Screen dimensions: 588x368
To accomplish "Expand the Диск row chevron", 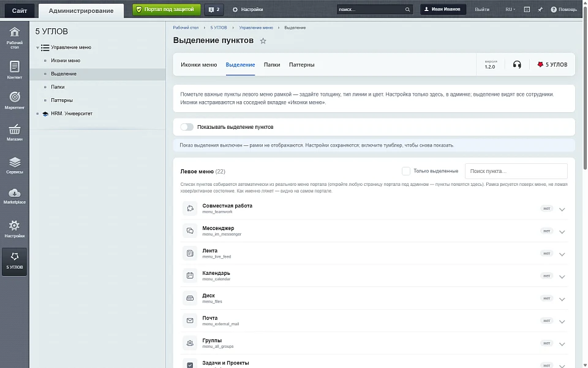I will (x=562, y=299).
